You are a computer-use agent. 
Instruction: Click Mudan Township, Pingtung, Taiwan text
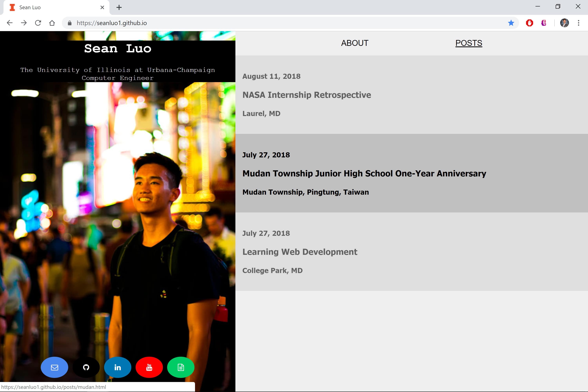[306, 192]
